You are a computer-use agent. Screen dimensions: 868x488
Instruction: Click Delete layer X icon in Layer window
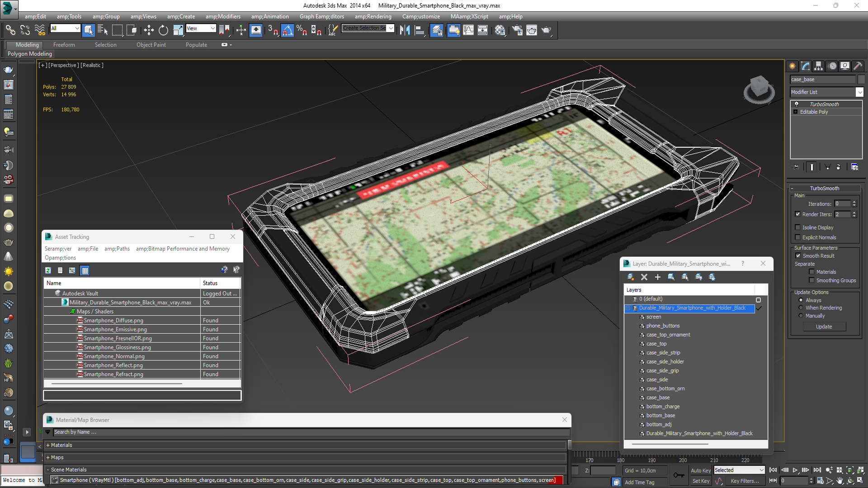click(x=644, y=277)
